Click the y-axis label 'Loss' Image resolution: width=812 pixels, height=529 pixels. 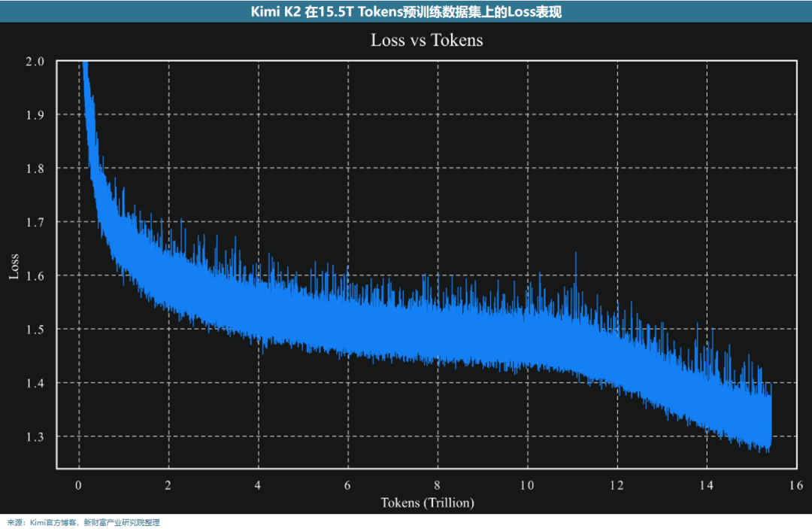pos(14,266)
